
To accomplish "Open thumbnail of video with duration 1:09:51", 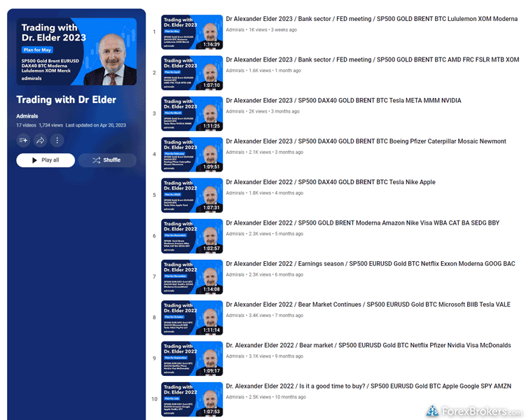I will 192,155.
